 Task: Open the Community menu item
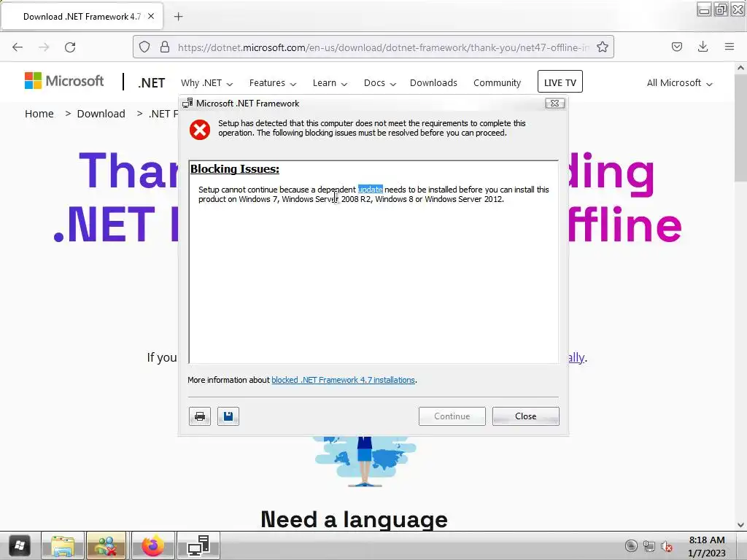click(x=497, y=83)
